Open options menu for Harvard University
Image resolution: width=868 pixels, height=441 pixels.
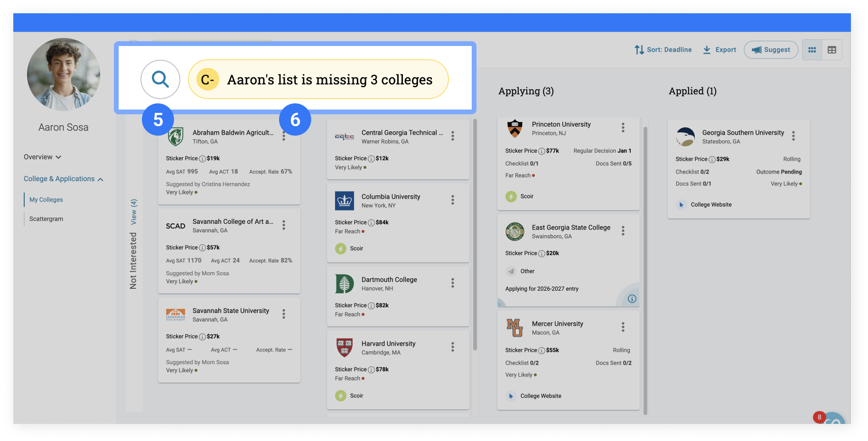tap(453, 347)
